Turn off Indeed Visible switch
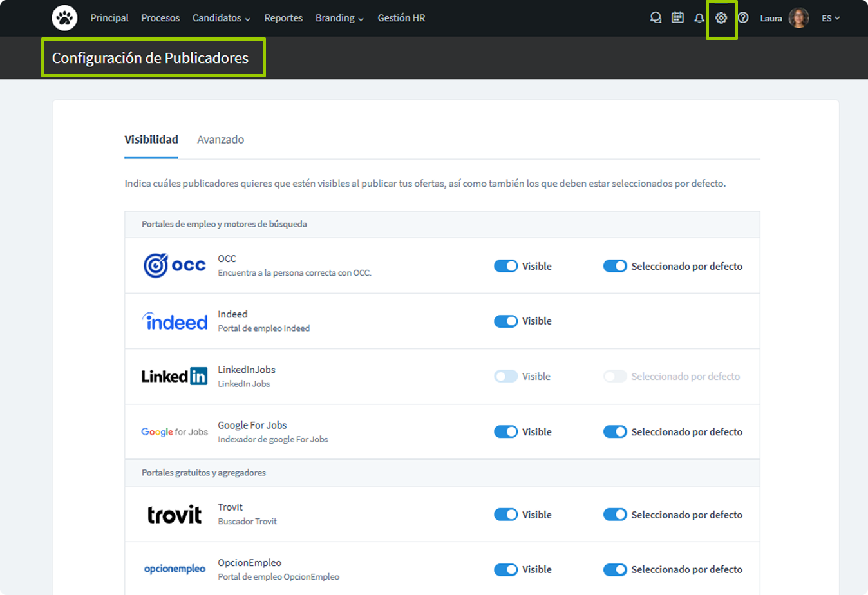The height and width of the screenshot is (595, 868). click(505, 321)
